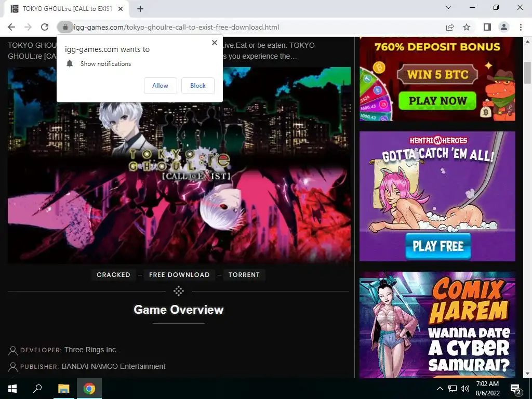Click the BANDAI NAMCO Entertainment publisher link
This screenshot has width=532, height=399.
tap(113, 366)
